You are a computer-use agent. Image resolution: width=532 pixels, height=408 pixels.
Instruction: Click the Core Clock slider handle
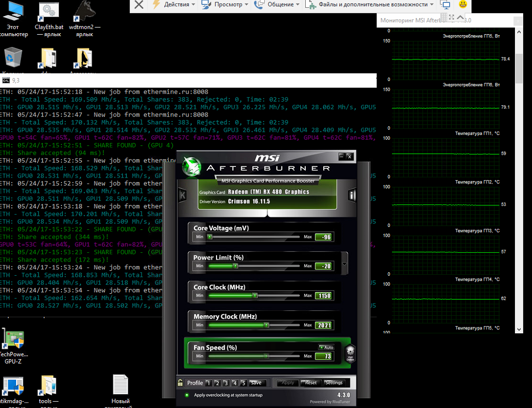click(x=255, y=296)
